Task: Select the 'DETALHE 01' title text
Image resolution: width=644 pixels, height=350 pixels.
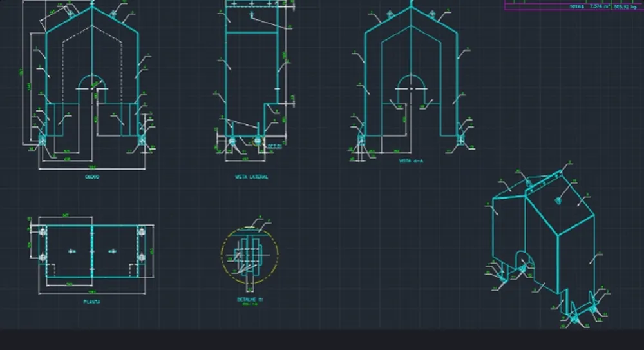Action: (250, 300)
